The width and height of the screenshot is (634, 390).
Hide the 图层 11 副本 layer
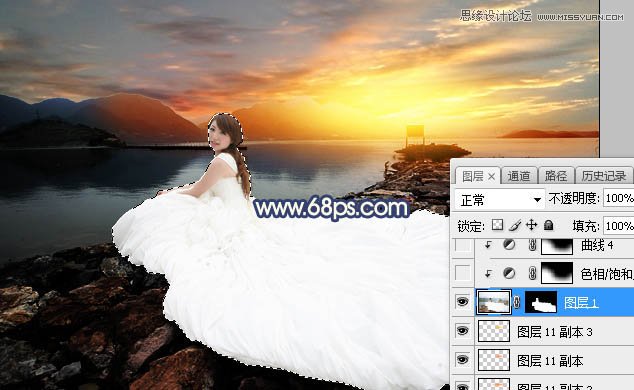(x=463, y=359)
